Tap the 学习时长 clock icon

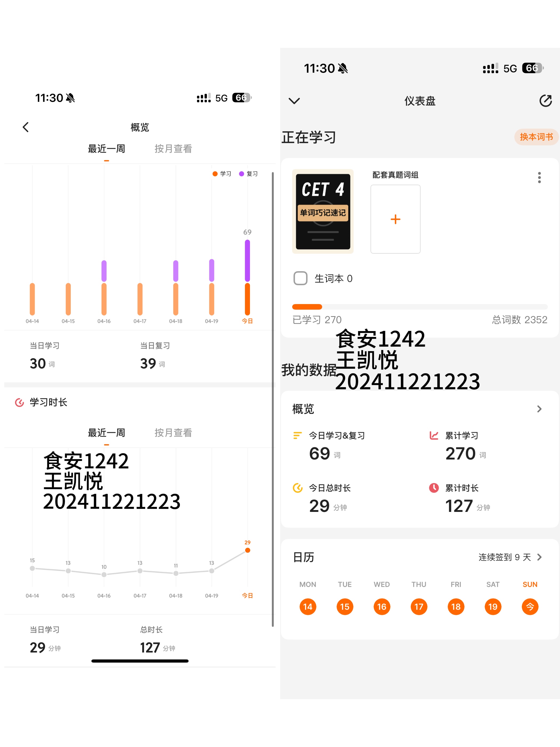19,402
